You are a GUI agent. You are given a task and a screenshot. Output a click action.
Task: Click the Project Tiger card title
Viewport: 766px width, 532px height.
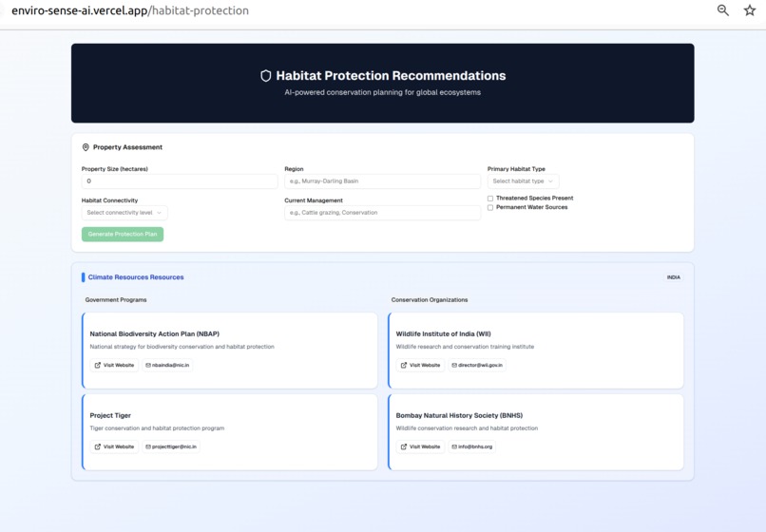110,415
